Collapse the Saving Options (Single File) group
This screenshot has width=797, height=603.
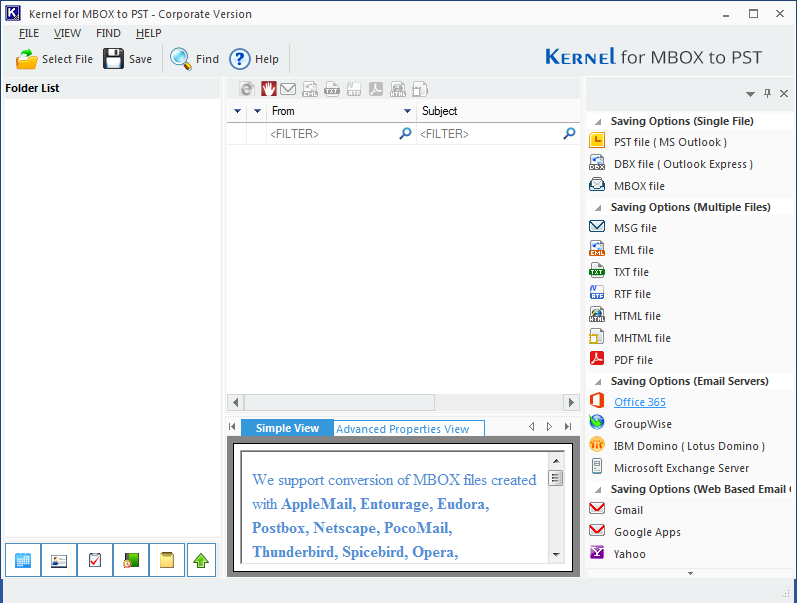pos(599,122)
